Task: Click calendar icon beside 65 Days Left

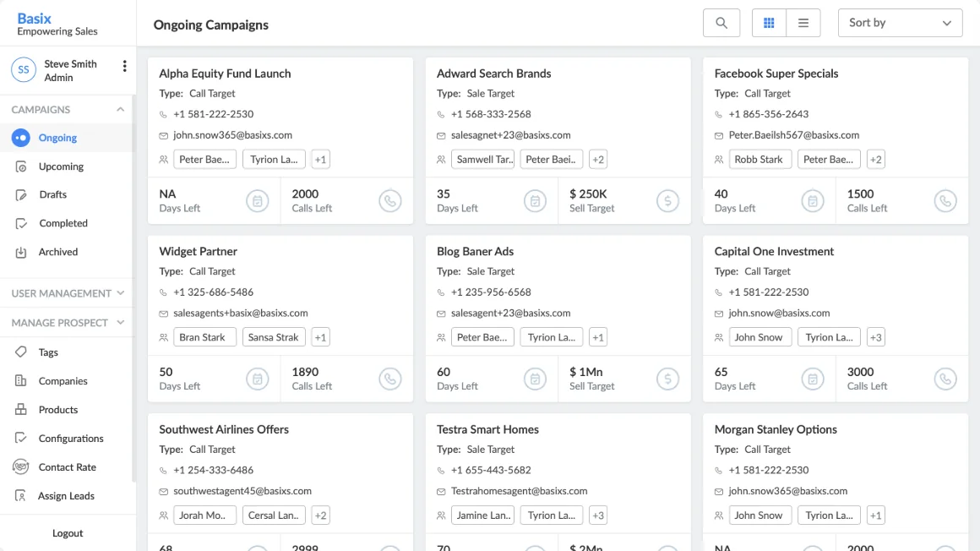Action: (x=813, y=379)
